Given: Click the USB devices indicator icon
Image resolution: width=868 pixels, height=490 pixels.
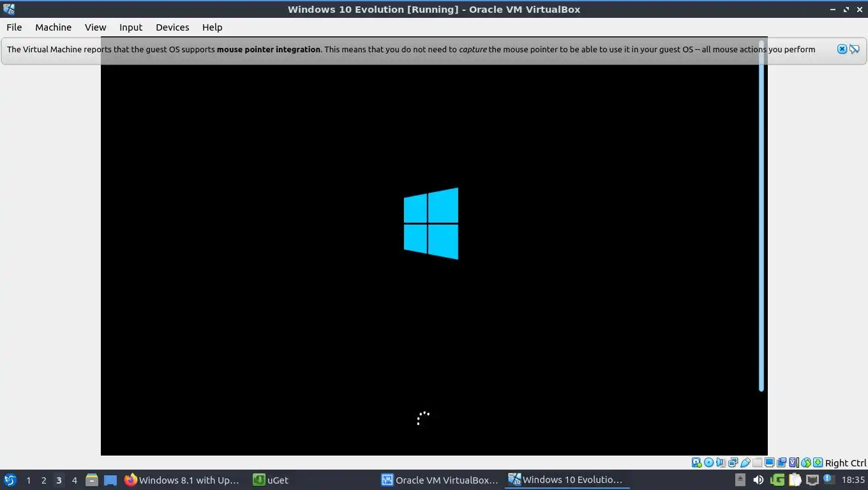Looking at the screenshot, I should tap(745, 463).
